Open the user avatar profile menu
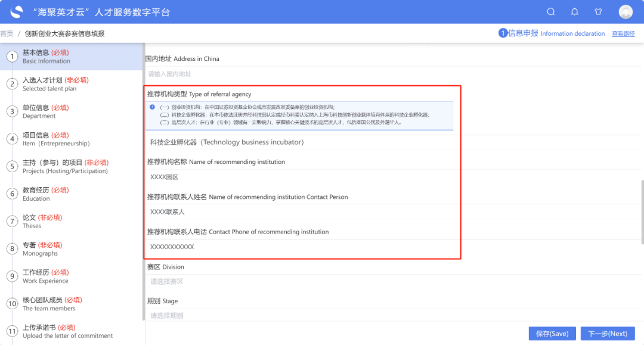The width and height of the screenshot is (644, 345). (x=626, y=12)
